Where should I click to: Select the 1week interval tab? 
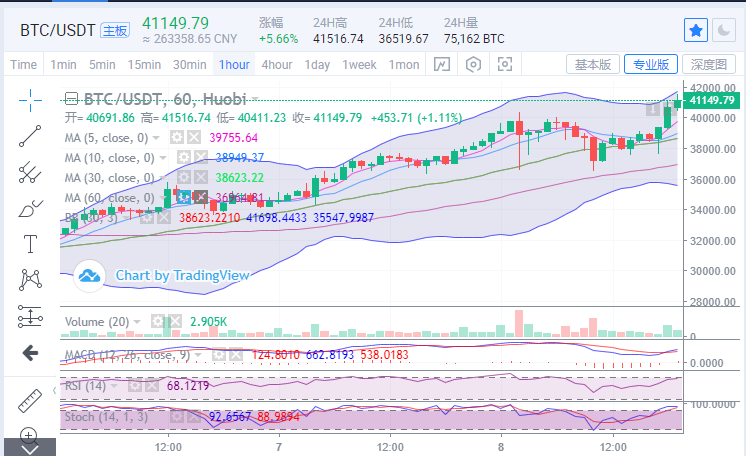click(x=359, y=64)
